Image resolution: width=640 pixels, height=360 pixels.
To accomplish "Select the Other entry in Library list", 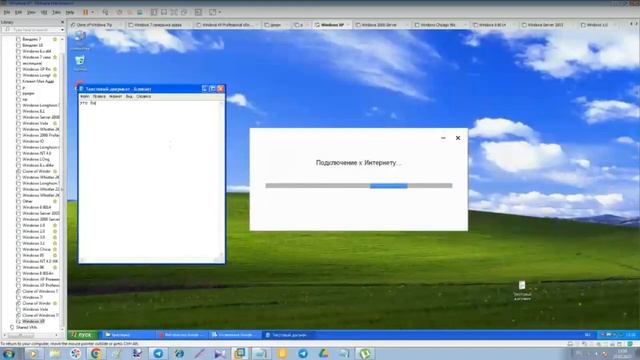I will pyautogui.click(x=28, y=201).
